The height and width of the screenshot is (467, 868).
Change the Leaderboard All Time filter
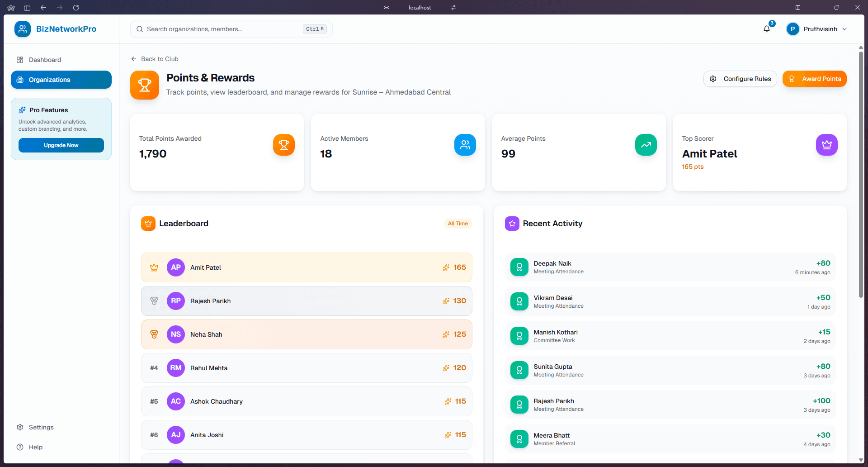(458, 223)
